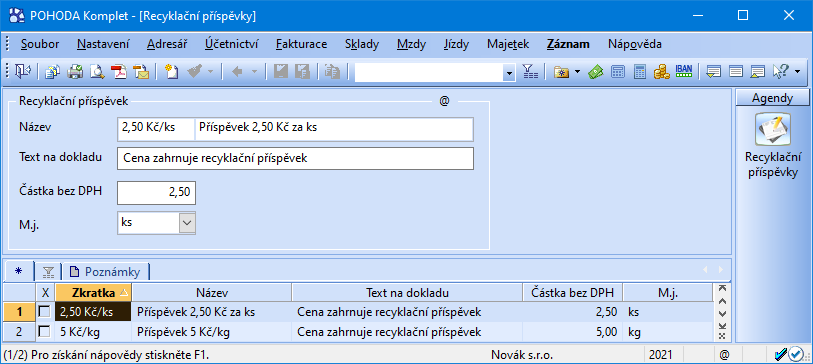Open the dropdown arrow next to the back arrow
Screen dimensions: 813x364
coord(255,72)
